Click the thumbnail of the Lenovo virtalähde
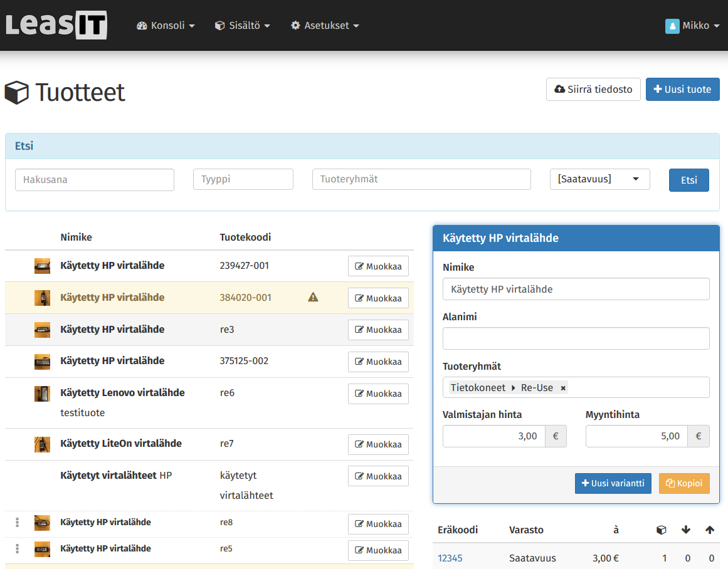This screenshot has height=569, width=728. click(x=42, y=394)
